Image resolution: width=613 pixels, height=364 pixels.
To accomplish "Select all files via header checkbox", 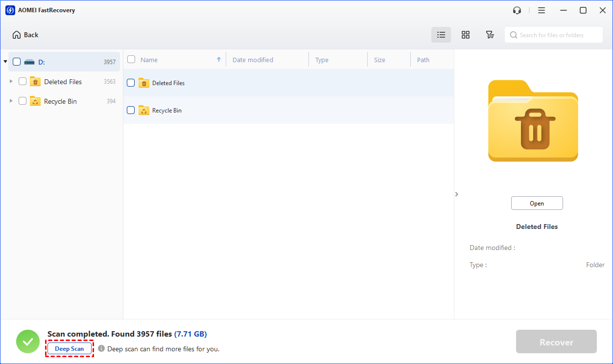I will coord(131,60).
